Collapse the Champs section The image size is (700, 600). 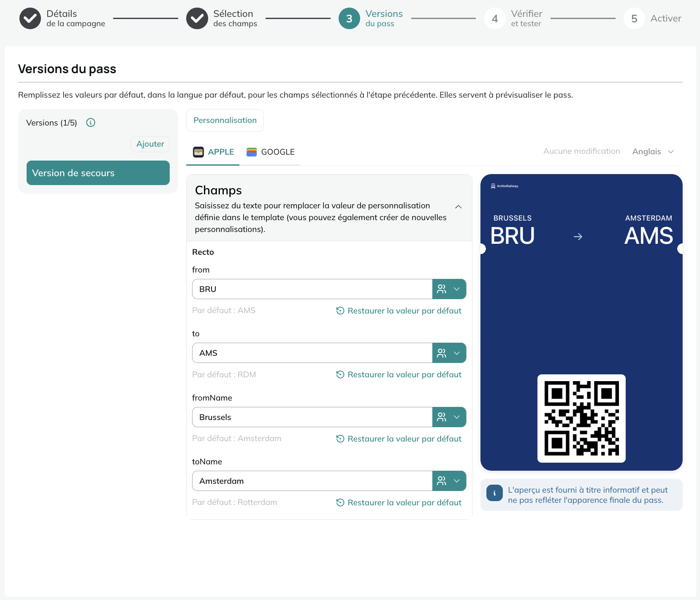[459, 207]
